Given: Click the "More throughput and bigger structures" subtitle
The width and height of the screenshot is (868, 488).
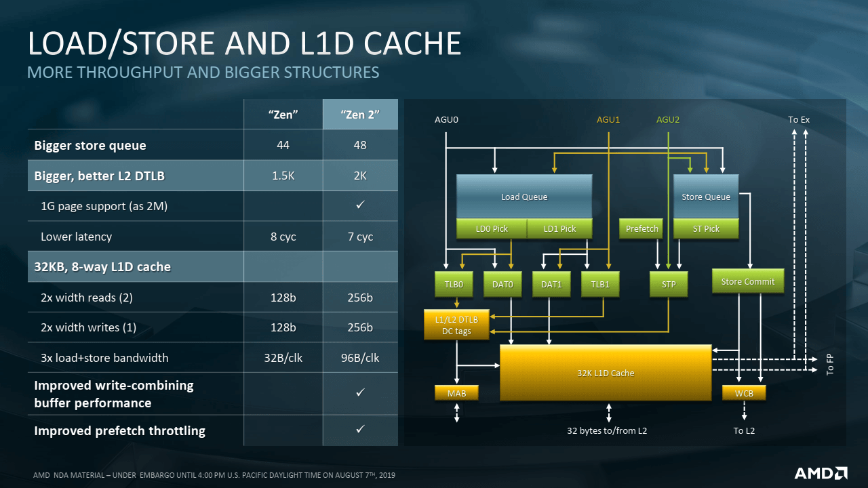Looking at the screenshot, I should (x=203, y=72).
